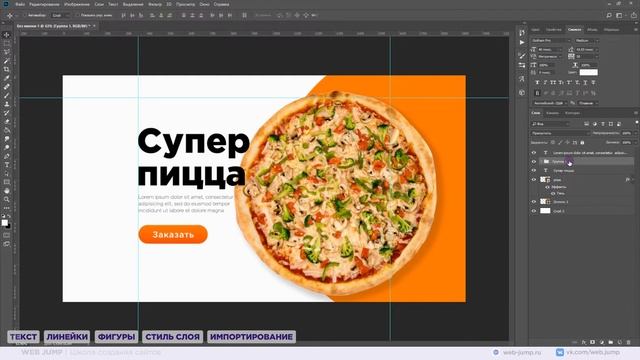Viewport: 640px width, 360px height.
Task: Select the Zoom tool
Action: pos(7,199)
